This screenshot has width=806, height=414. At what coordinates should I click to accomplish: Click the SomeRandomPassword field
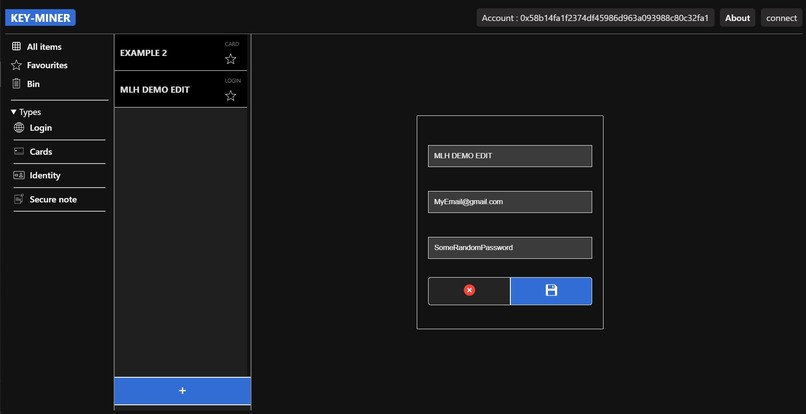pos(510,247)
